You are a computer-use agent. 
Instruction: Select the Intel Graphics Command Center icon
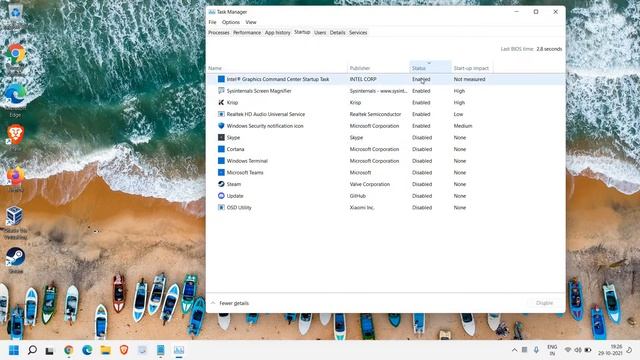tap(221, 79)
